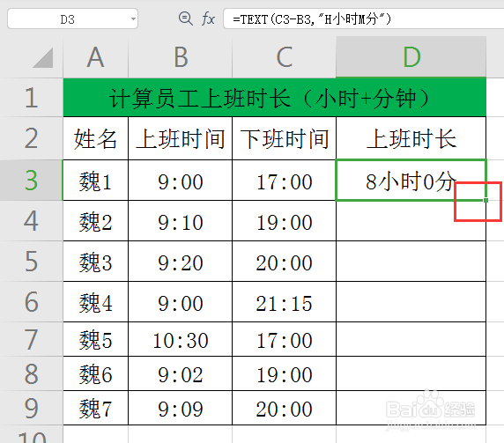Click cell 魏4
504x443 pixels.
point(95,302)
